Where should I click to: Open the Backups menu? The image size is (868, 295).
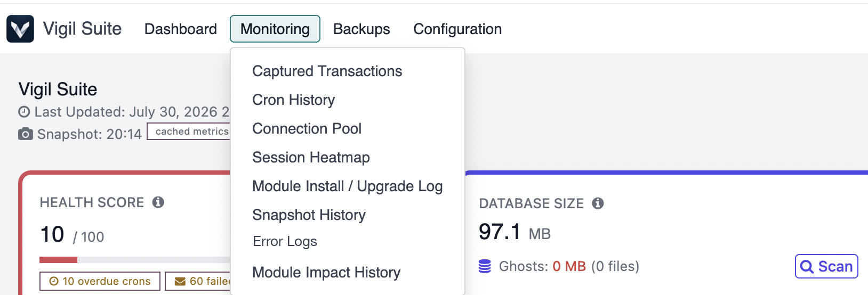[x=361, y=29]
